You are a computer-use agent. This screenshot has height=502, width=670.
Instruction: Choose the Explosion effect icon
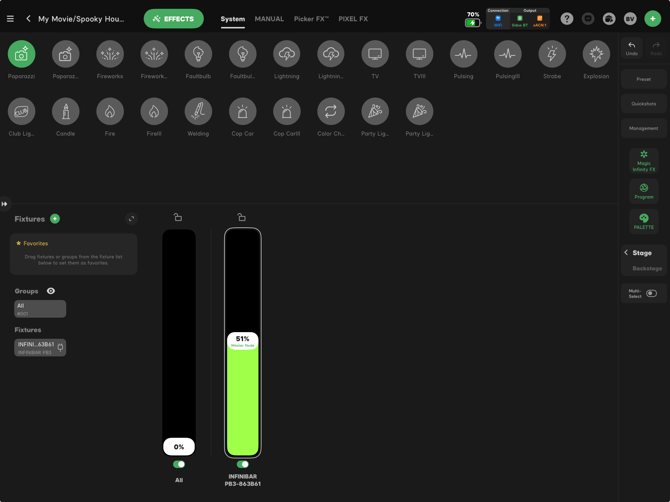point(596,54)
